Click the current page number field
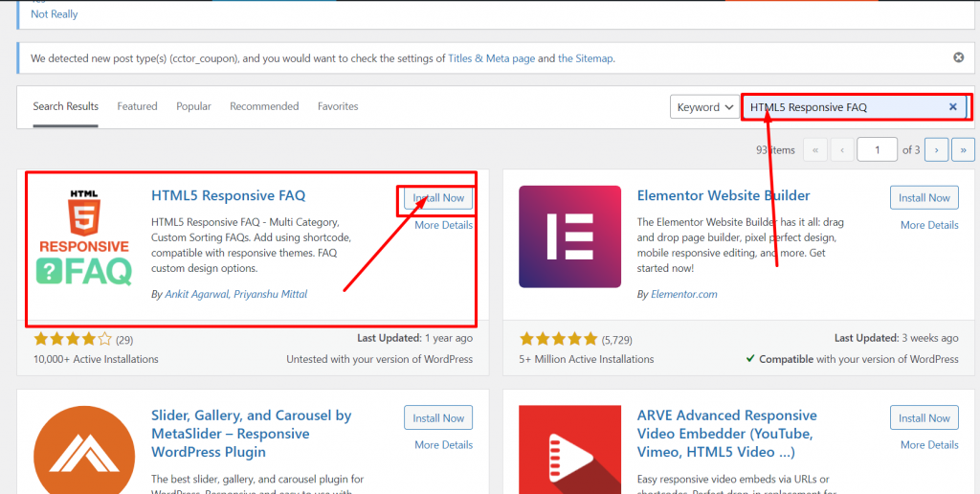Screen dimensions: 980x494 point(878,150)
